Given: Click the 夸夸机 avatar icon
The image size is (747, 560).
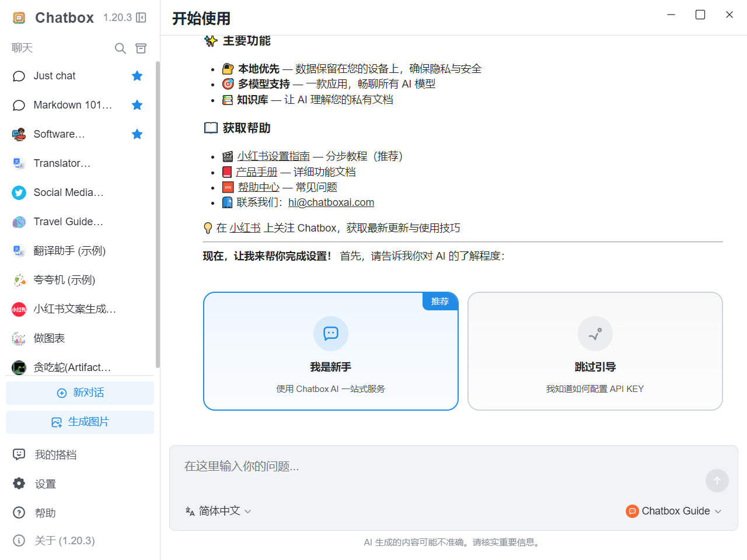Looking at the screenshot, I should click(19, 280).
